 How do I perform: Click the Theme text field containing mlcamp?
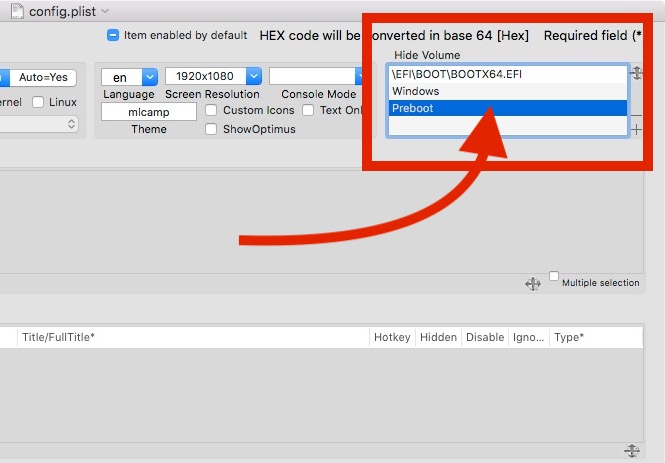pyautogui.click(x=149, y=113)
